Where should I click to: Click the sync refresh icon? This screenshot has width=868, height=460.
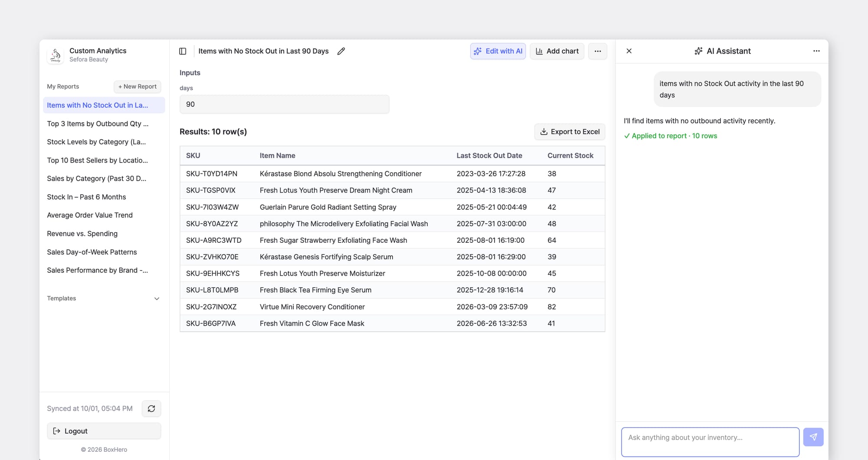151,408
